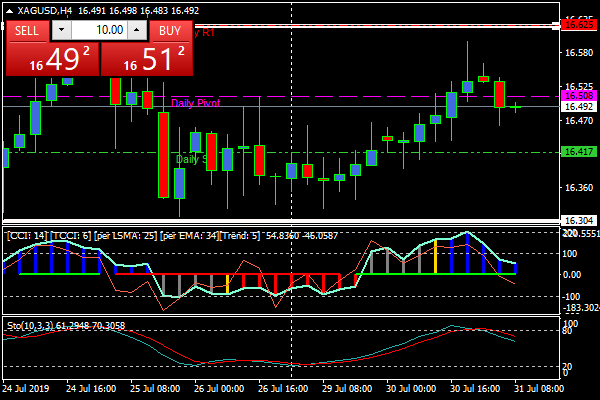Click the 10.00 volume input field
Viewport: 600px width, 400px height.
pyautogui.click(x=98, y=31)
